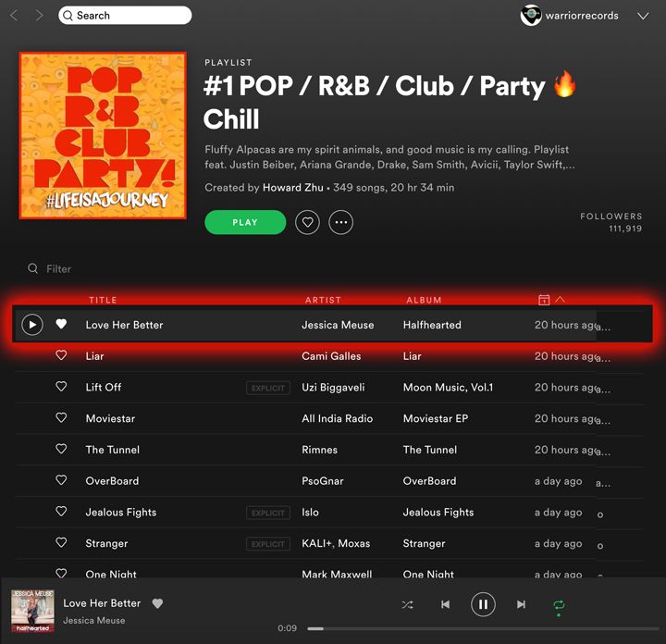This screenshot has height=644, width=666.
Task: Go forward with the right navigation arrow
Action: pyautogui.click(x=39, y=16)
